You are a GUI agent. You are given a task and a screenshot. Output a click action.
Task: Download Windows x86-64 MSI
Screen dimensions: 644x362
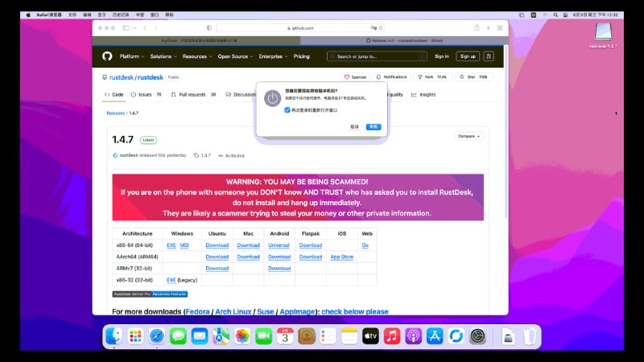pyautogui.click(x=184, y=245)
